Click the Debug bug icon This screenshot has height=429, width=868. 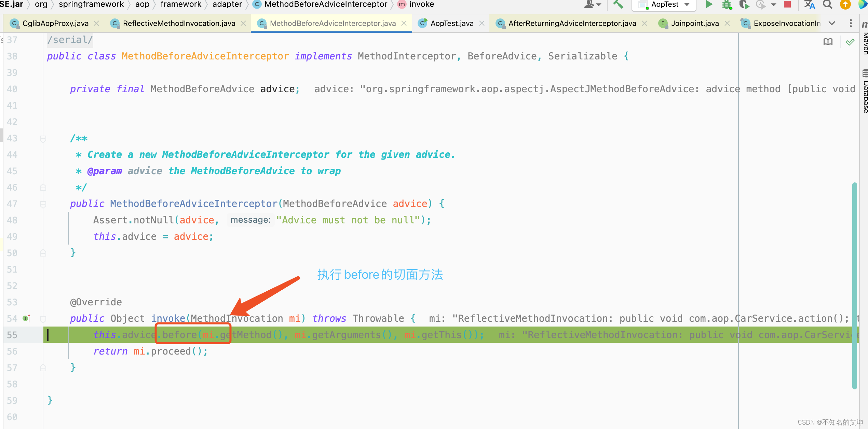[x=727, y=4]
